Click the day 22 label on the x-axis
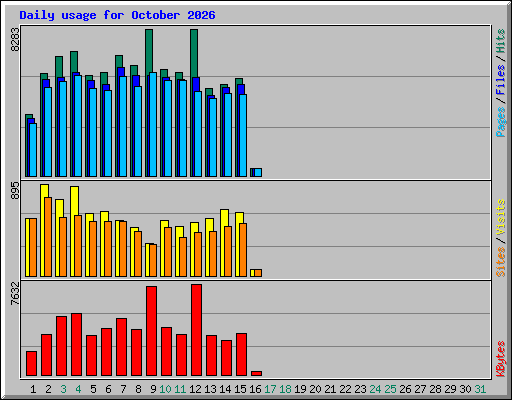Image resolution: width=512 pixels, height=400 pixels. tap(345, 389)
